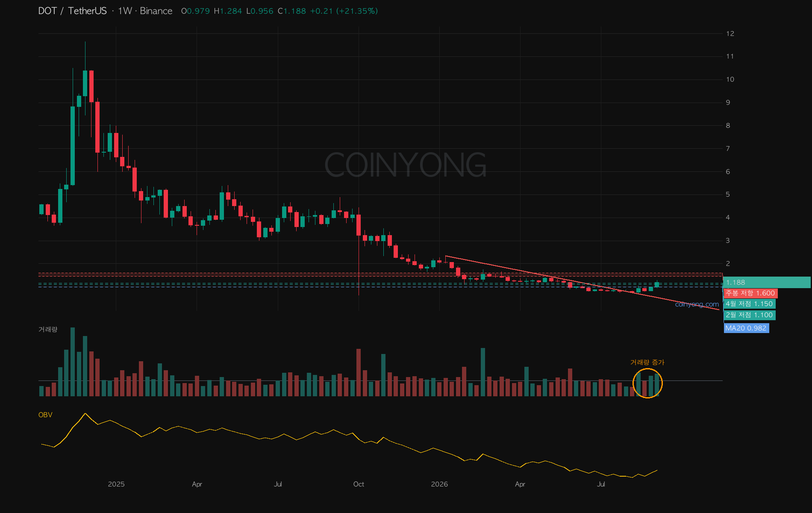
Task: Click the 거래량 volume panel label
Action: coord(48,329)
